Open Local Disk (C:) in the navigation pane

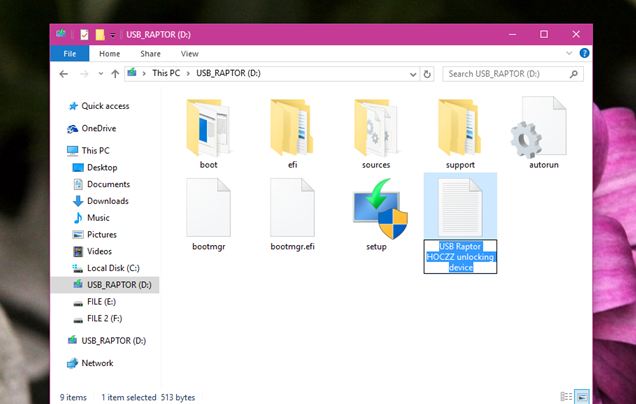tap(106, 268)
